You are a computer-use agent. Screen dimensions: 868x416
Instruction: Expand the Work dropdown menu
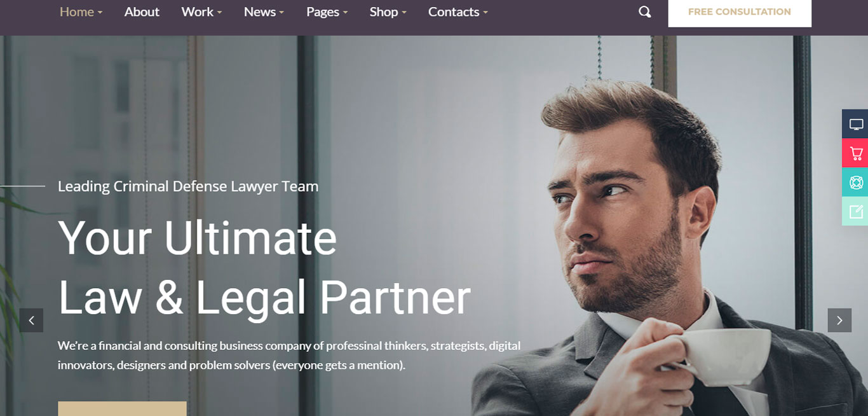click(x=201, y=12)
